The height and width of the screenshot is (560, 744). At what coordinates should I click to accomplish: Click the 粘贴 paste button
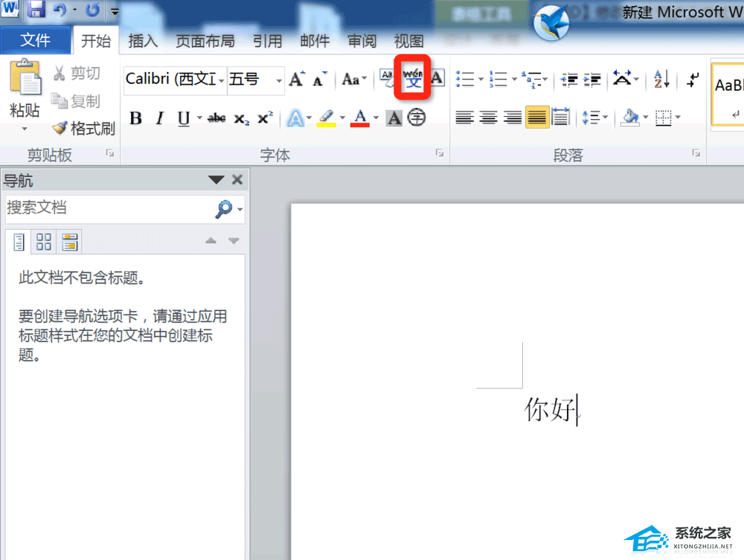(x=24, y=84)
